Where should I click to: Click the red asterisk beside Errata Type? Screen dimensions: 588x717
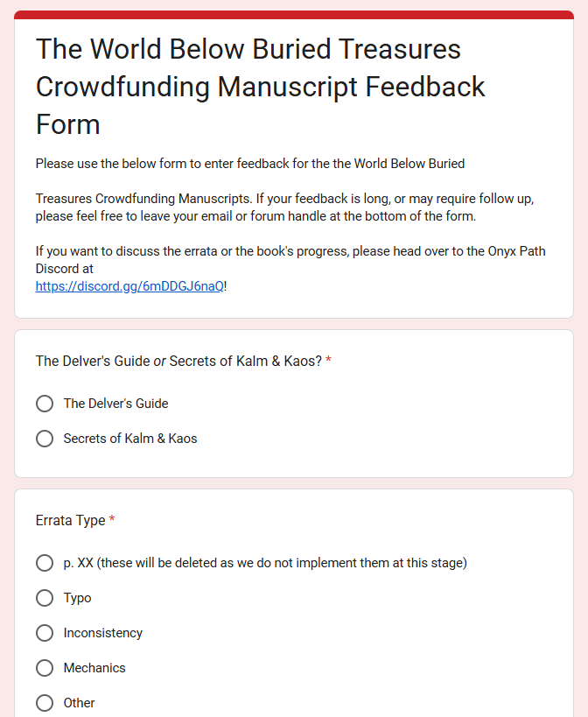click(112, 521)
